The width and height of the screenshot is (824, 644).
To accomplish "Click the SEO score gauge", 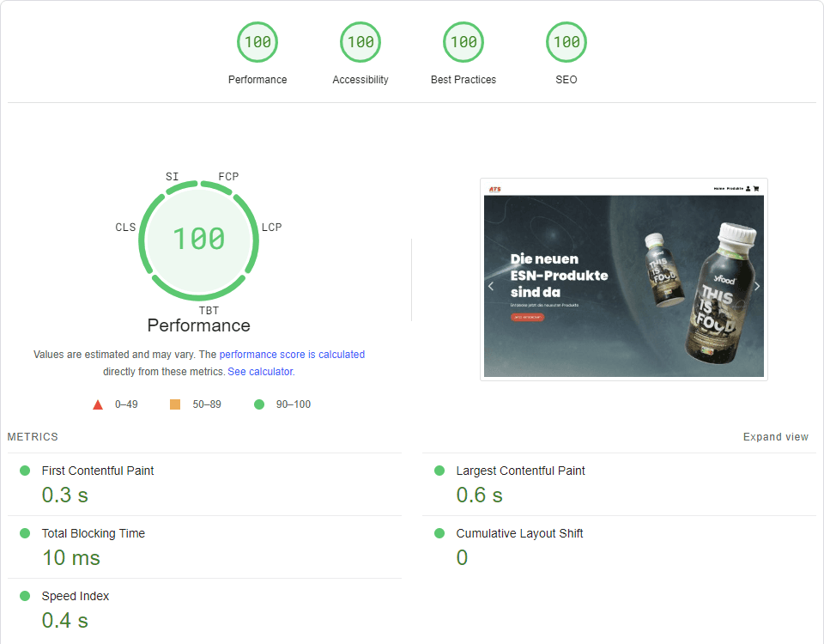I will pyautogui.click(x=566, y=42).
